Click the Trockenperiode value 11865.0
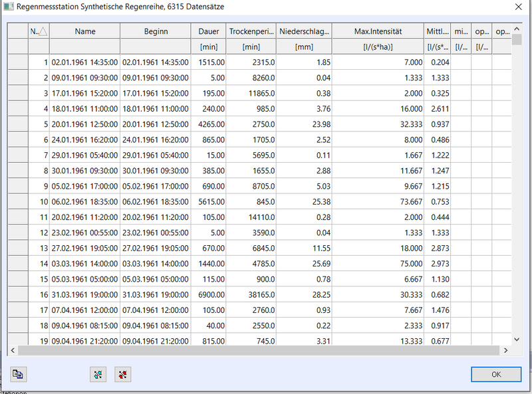The height and width of the screenshot is (394, 532). pyautogui.click(x=251, y=93)
